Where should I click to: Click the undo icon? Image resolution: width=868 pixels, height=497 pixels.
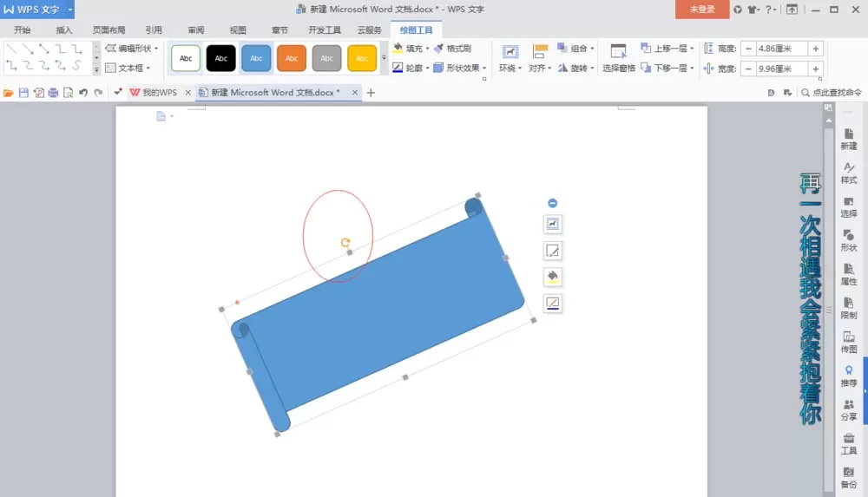coord(83,93)
